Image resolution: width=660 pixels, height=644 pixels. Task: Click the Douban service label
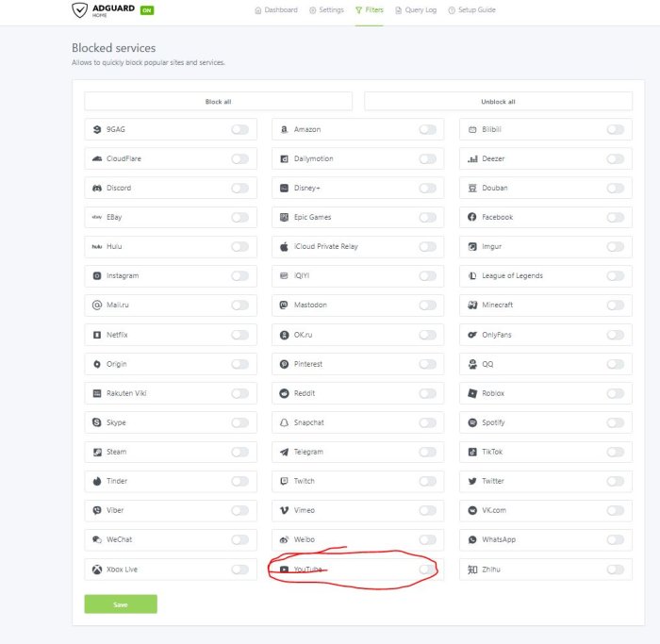click(495, 188)
